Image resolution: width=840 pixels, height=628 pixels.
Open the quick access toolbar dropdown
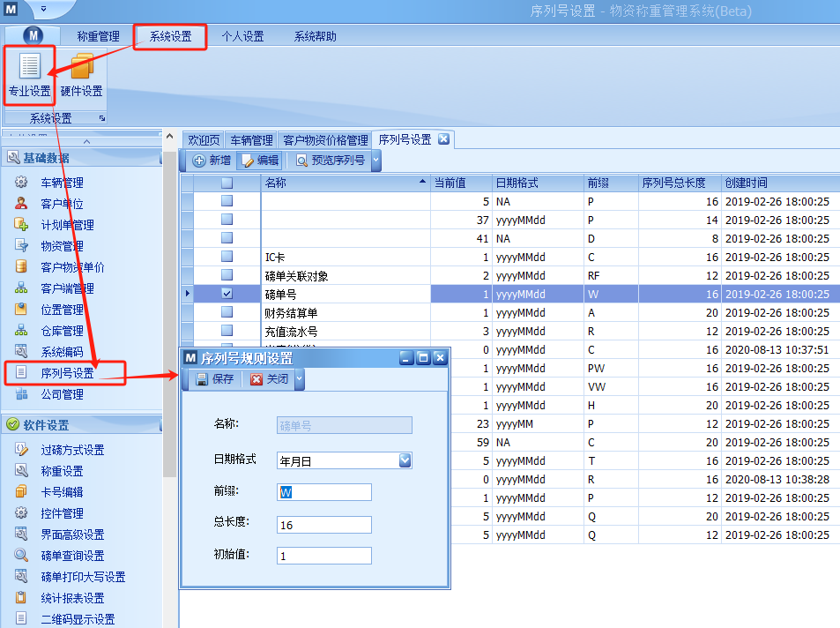[x=44, y=9]
